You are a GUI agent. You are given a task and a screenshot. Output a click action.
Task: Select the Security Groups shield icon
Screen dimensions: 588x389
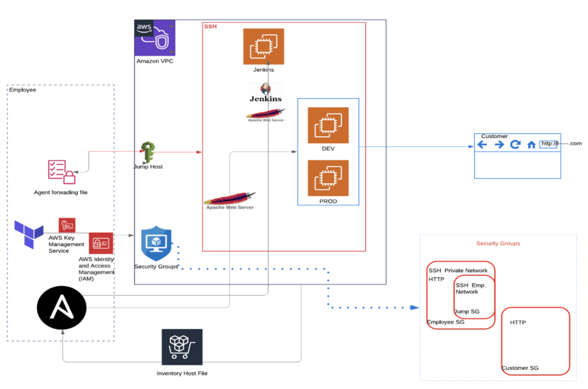coord(156,245)
